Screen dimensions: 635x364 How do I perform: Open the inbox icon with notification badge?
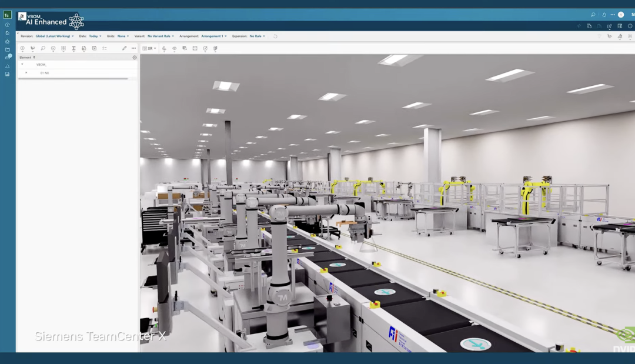pos(8,57)
